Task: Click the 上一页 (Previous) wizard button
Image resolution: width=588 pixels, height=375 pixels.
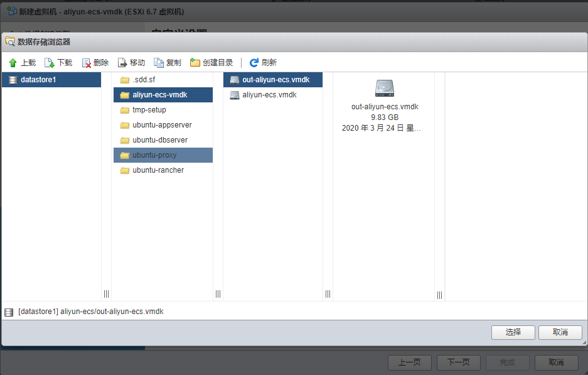Action: click(409, 362)
